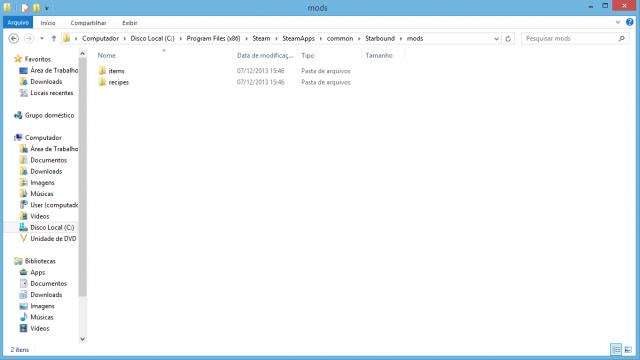Open recent locations dropdown arrow
The image size is (640, 360).
click(42, 38)
